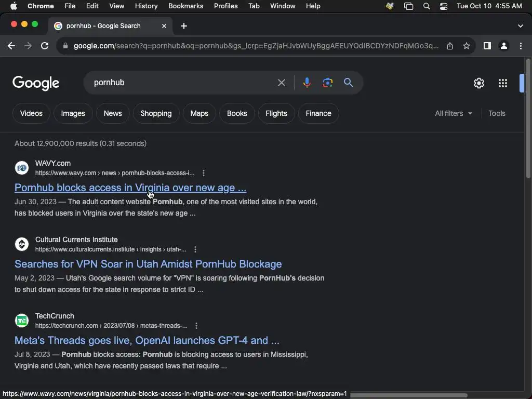This screenshot has height=399, width=532.
Task: Close the Google Search tab
Action: coord(164,26)
